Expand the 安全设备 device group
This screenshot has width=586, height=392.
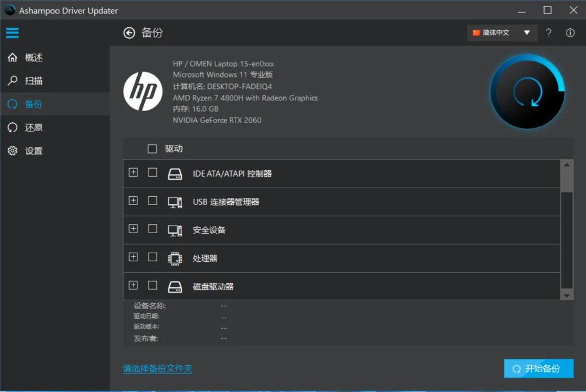pyautogui.click(x=133, y=229)
